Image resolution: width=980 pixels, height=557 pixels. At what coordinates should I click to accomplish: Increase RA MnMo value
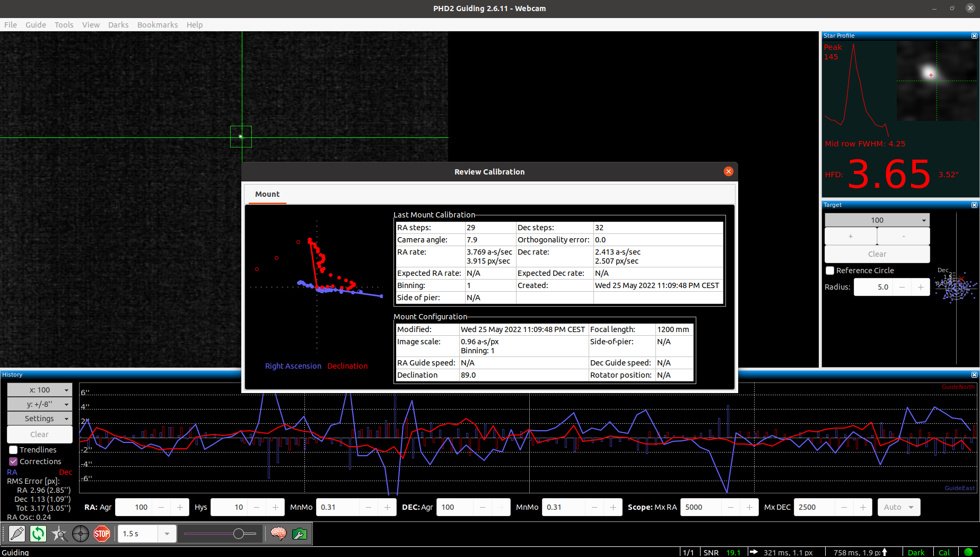[387, 507]
